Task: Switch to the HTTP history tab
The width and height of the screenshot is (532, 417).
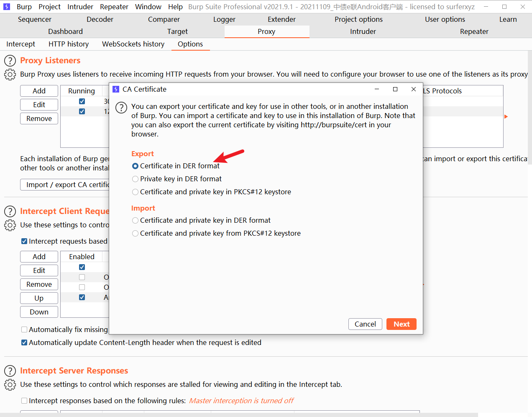Action: [x=69, y=44]
